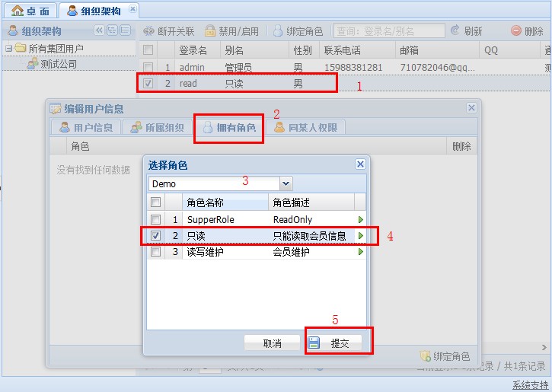Check the SupperRole role checkbox
This screenshot has width=552, height=392.
click(155, 219)
